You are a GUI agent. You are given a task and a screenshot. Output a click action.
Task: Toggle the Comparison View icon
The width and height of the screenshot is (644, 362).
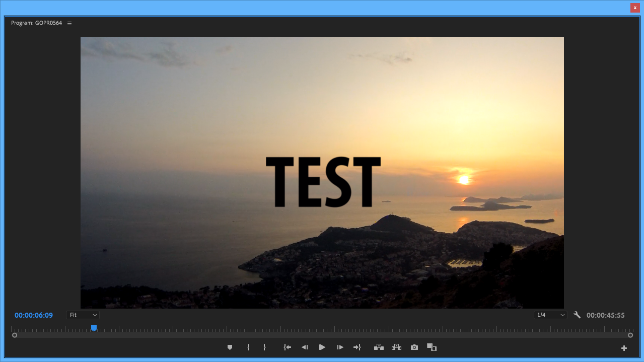pyautogui.click(x=432, y=347)
